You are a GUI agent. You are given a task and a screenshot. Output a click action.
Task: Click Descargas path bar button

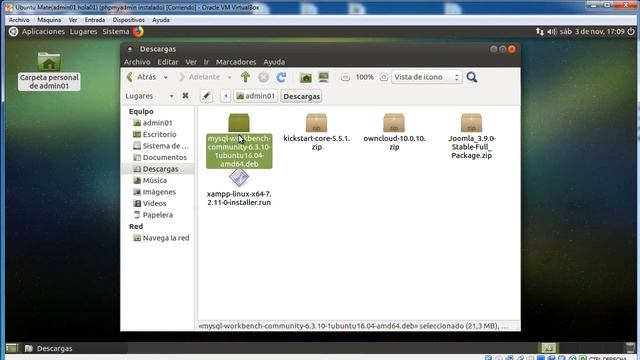point(302,96)
